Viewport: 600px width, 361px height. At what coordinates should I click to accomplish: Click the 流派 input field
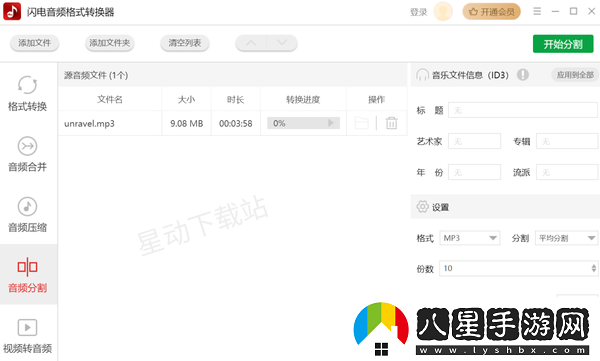[x=567, y=172]
